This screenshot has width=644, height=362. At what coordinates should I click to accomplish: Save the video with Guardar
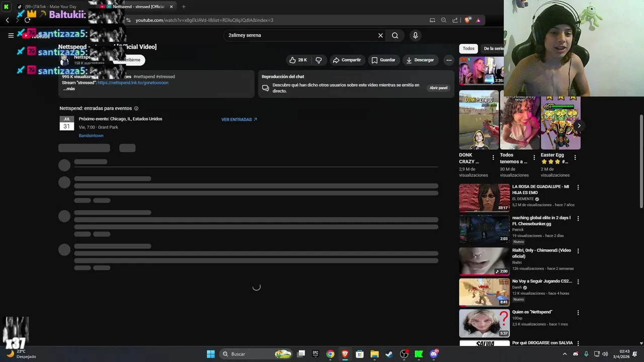pos(383,60)
